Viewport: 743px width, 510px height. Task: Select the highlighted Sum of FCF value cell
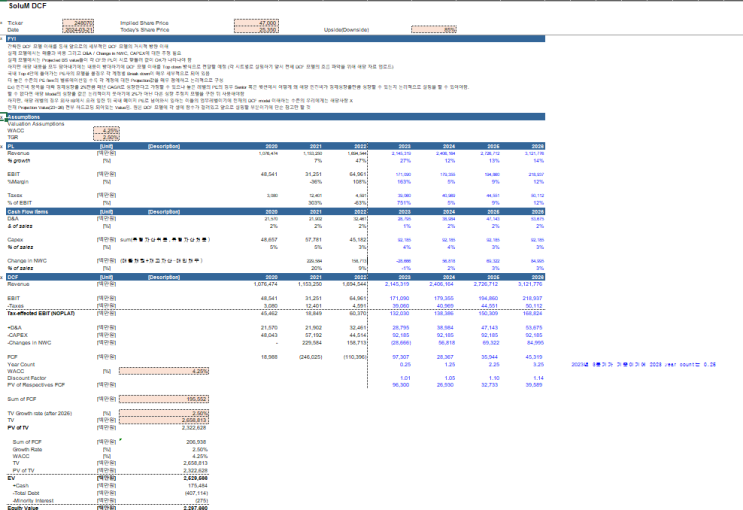pos(163,399)
